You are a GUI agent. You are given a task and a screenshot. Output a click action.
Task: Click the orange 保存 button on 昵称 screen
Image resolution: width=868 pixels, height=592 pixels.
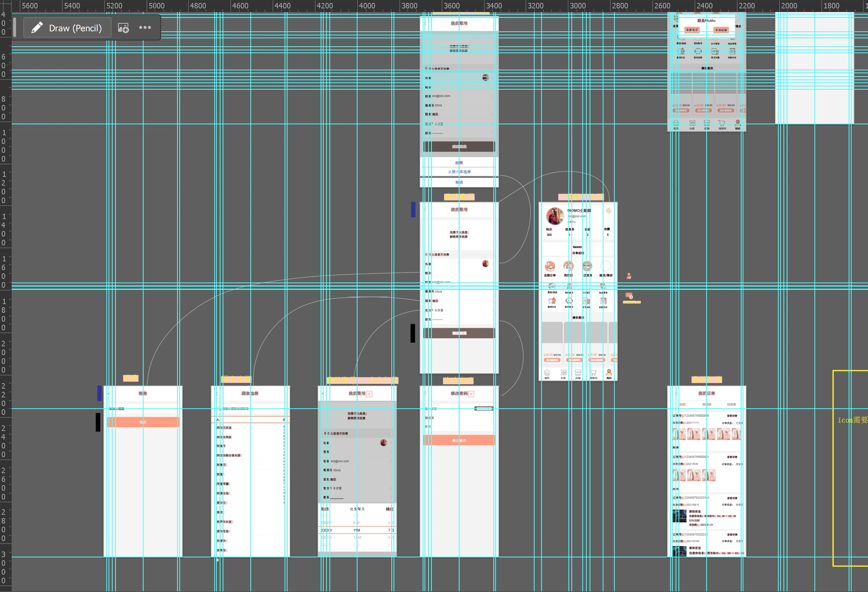[x=143, y=422]
